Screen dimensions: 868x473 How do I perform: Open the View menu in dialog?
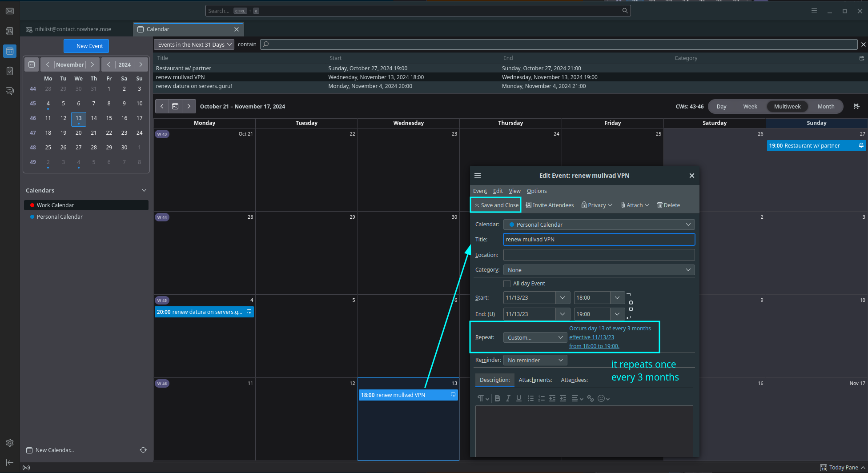(514, 191)
